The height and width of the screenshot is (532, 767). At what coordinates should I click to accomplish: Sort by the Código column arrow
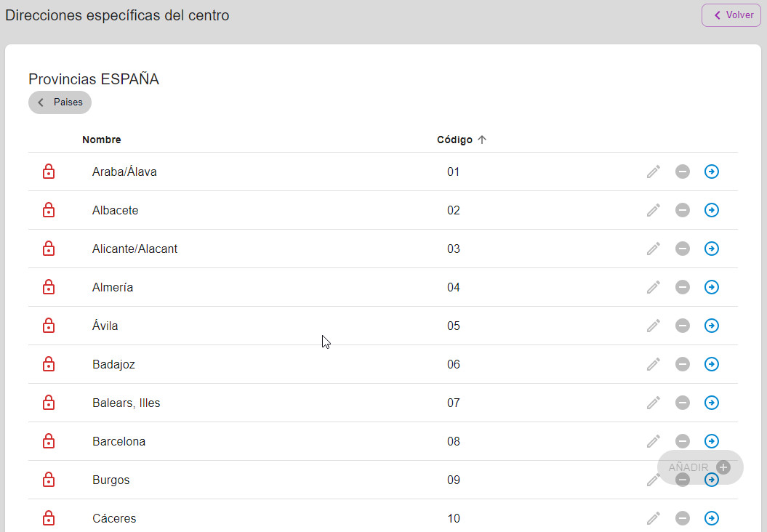482,140
